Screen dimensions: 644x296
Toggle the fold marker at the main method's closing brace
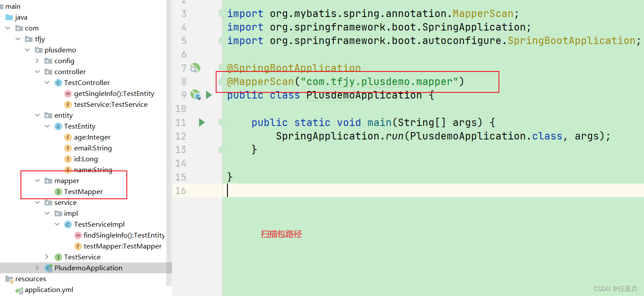pos(222,150)
